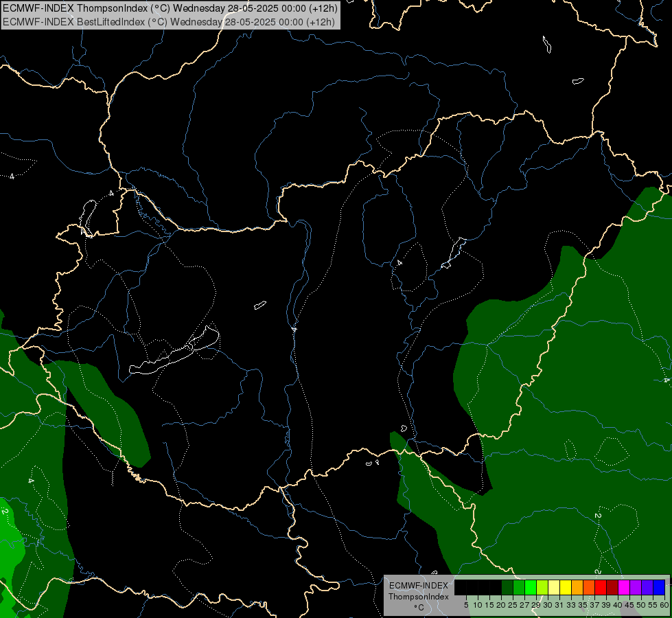Click the legend value '40'

click(617, 605)
